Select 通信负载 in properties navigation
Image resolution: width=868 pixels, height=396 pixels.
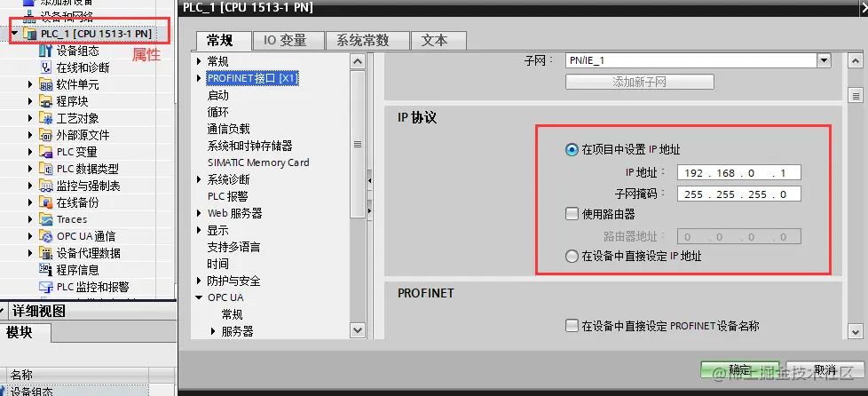229,129
